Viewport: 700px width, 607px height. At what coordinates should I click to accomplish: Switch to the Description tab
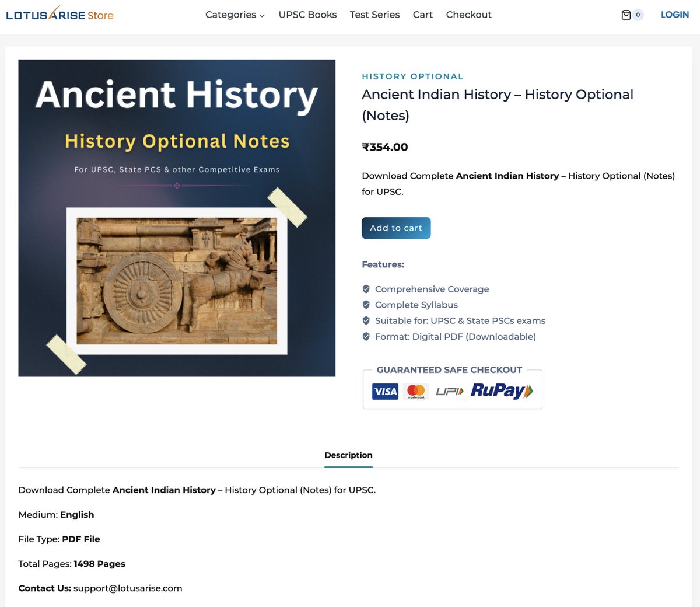(348, 455)
